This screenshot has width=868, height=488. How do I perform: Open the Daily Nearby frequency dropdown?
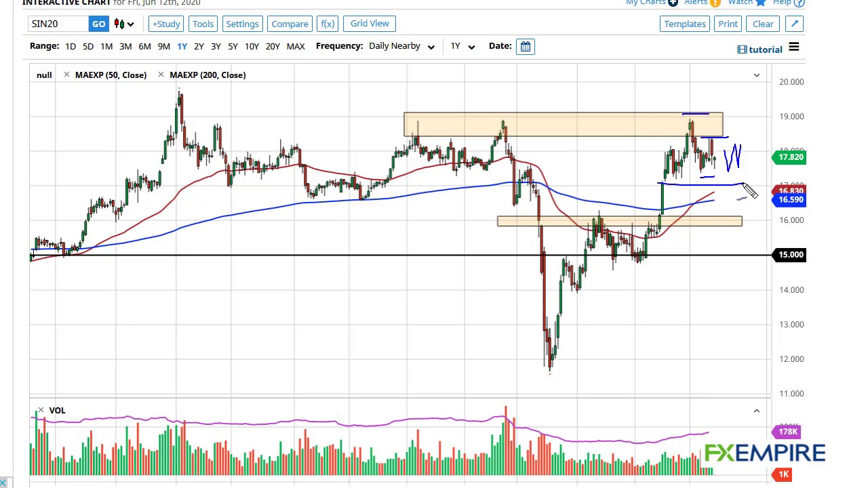click(x=401, y=46)
